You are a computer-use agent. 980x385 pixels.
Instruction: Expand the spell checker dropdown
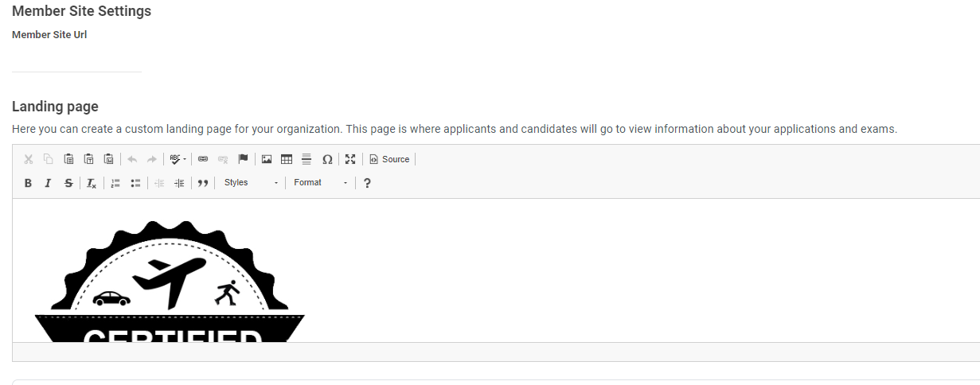point(178,159)
